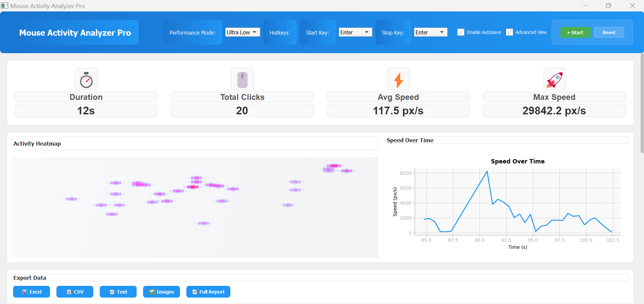This screenshot has width=644, height=304.
Task: Click the rocket icon above Max Speed
Action: pyautogui.click(x=554, y=79)
